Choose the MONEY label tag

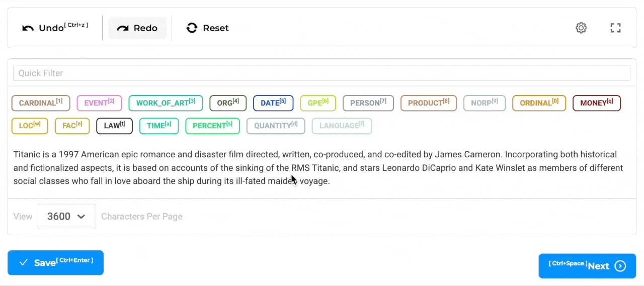[597, 103]
